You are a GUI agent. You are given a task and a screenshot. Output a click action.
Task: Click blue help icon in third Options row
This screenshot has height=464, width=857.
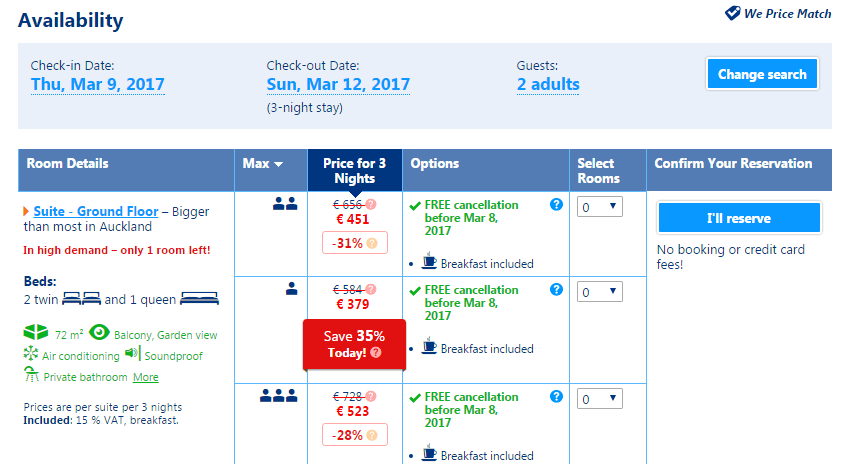coord(556,397)
